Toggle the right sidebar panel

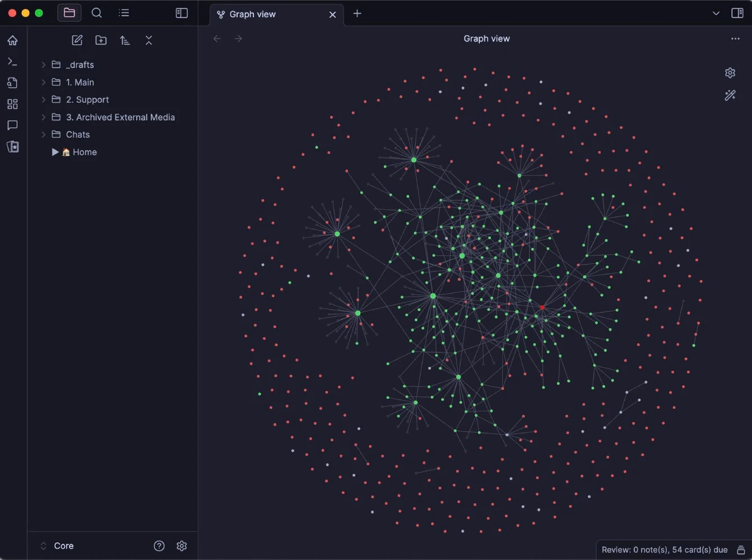(737, 13)
